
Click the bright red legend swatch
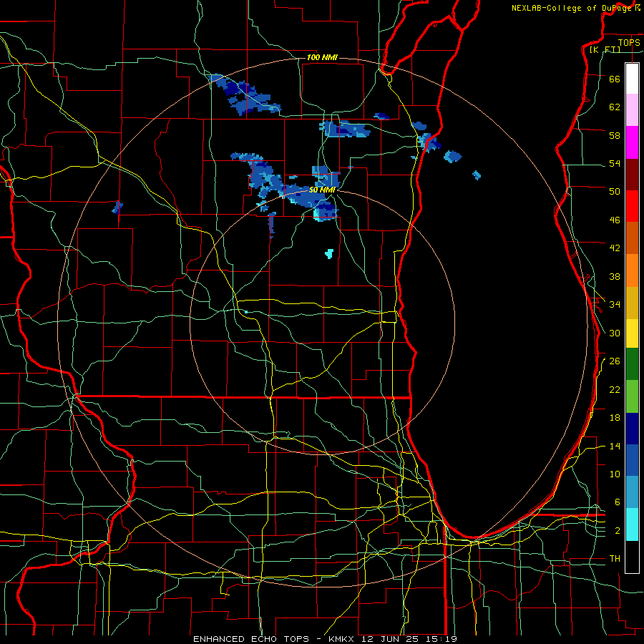pos(632,206)
